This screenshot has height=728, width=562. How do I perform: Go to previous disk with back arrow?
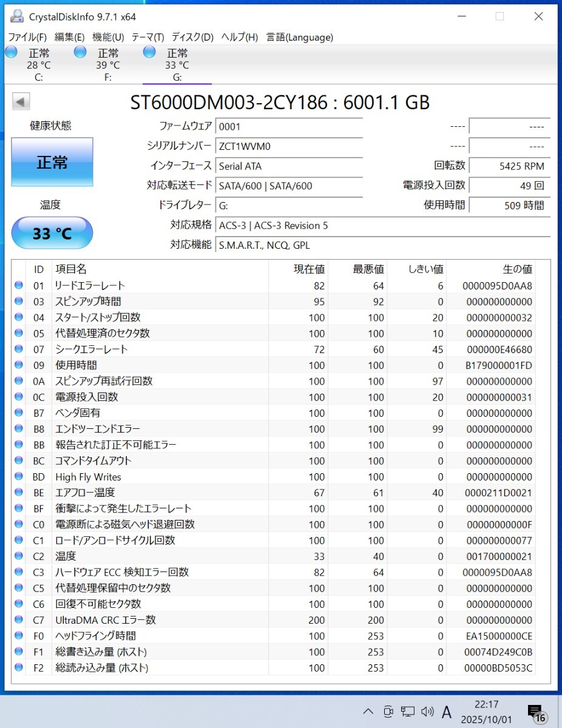tap(21, 102)
